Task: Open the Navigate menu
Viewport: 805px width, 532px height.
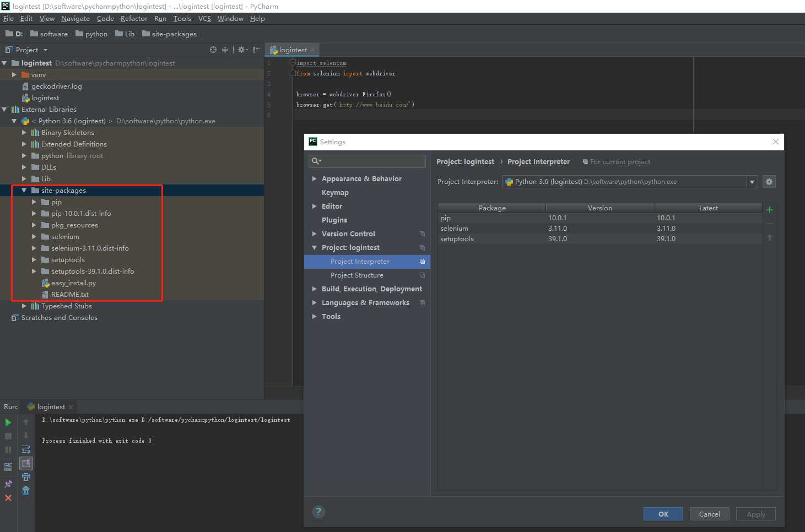Action: pos(75,19)
